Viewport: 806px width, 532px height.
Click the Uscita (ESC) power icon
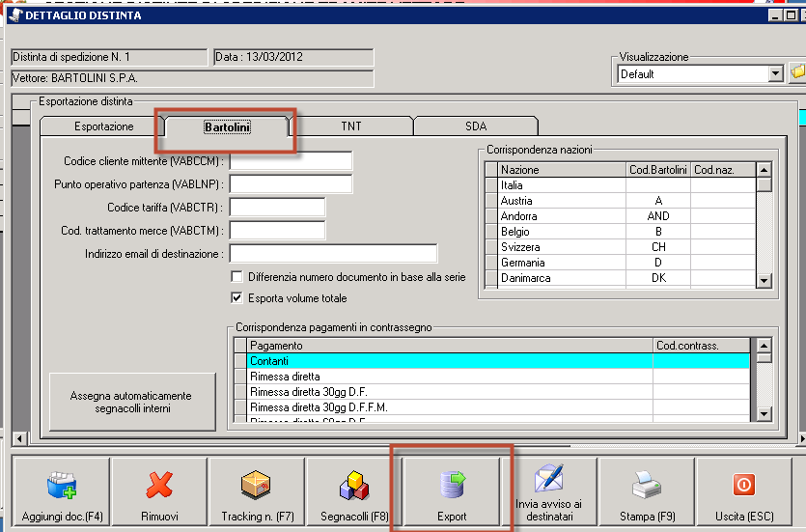pyautogui.click(x=744, y=490)
